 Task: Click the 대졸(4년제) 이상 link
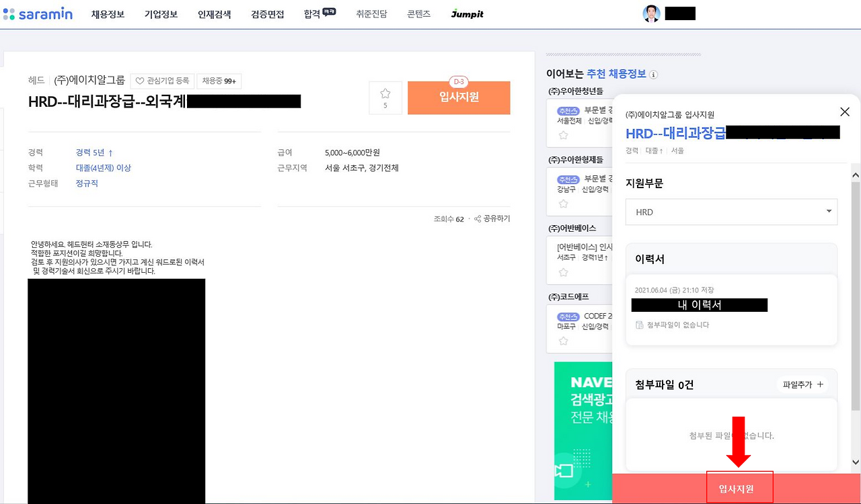pos(104,168)
